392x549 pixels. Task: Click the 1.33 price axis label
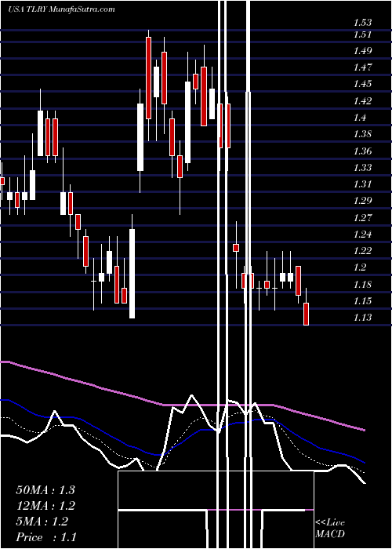point(362,167)
